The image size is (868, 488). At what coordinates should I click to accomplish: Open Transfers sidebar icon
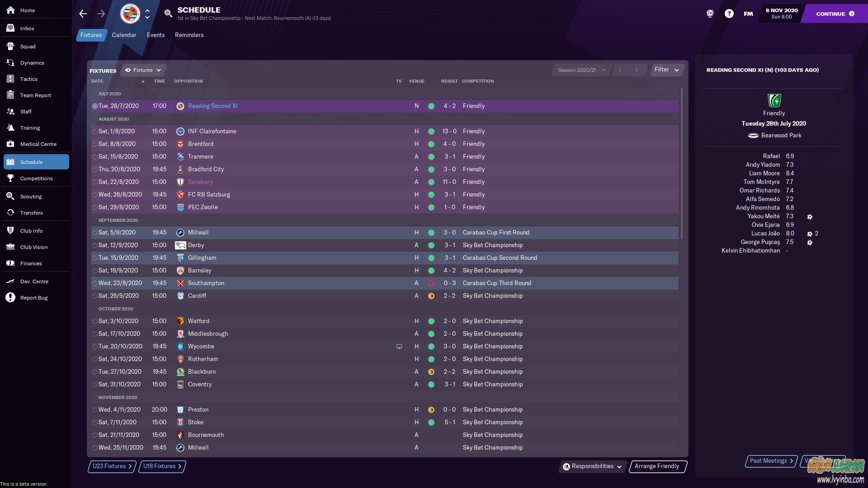pos(10,212)
